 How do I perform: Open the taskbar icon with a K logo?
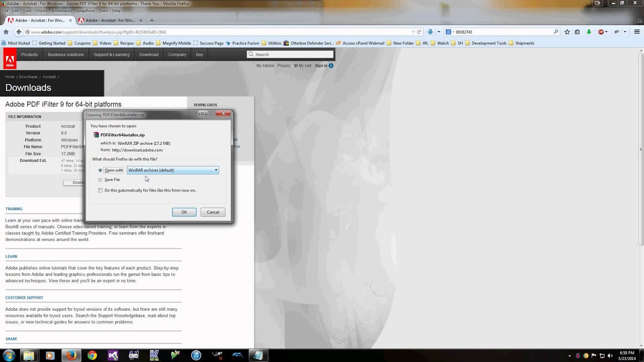point(154,355)
